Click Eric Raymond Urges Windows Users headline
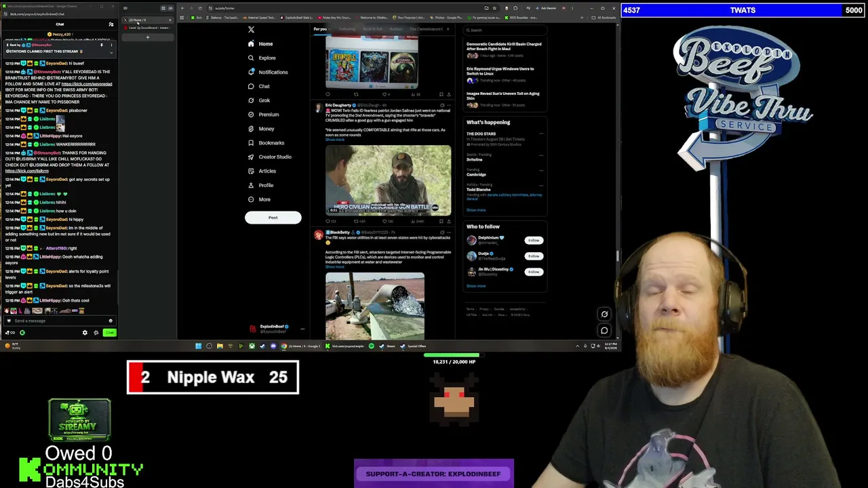868x488 pixels. (500, 71)
